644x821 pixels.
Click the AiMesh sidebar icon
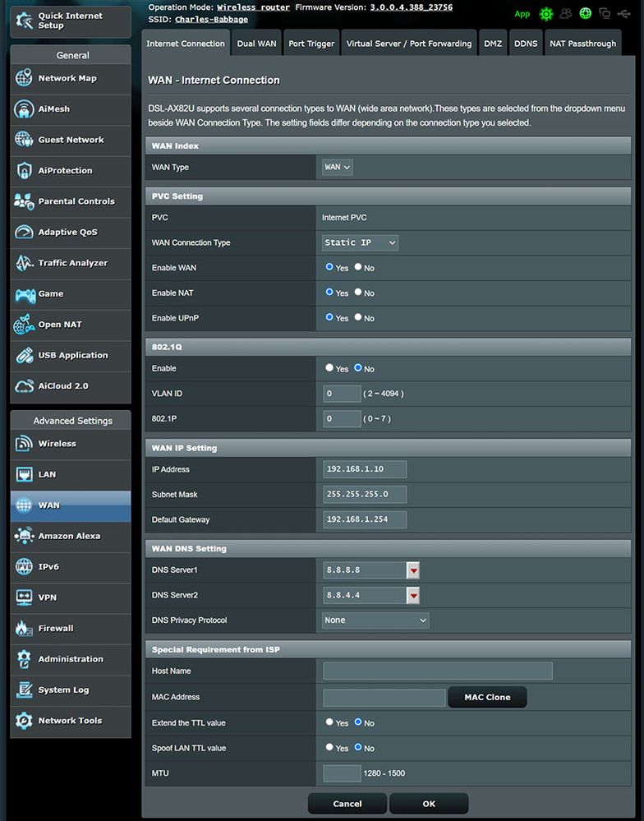coord(24,109)
